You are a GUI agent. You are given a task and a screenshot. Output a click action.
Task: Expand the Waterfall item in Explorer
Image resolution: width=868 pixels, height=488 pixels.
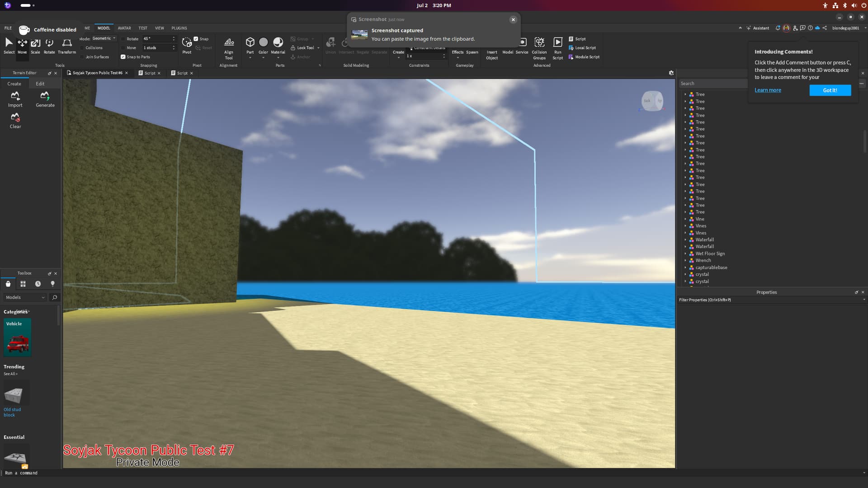(685, 240)
